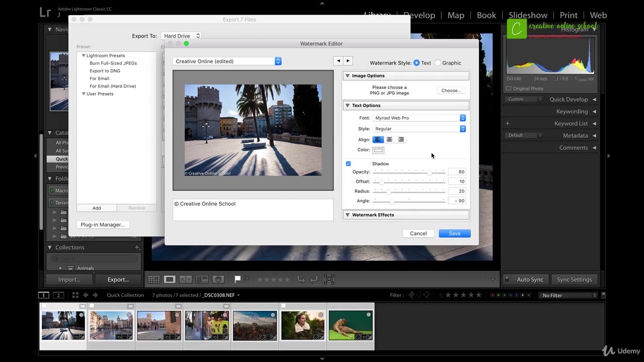644x362 pixels.
Task: Align watermark text center
Action: pyautogui.click(x=389, y=139)
